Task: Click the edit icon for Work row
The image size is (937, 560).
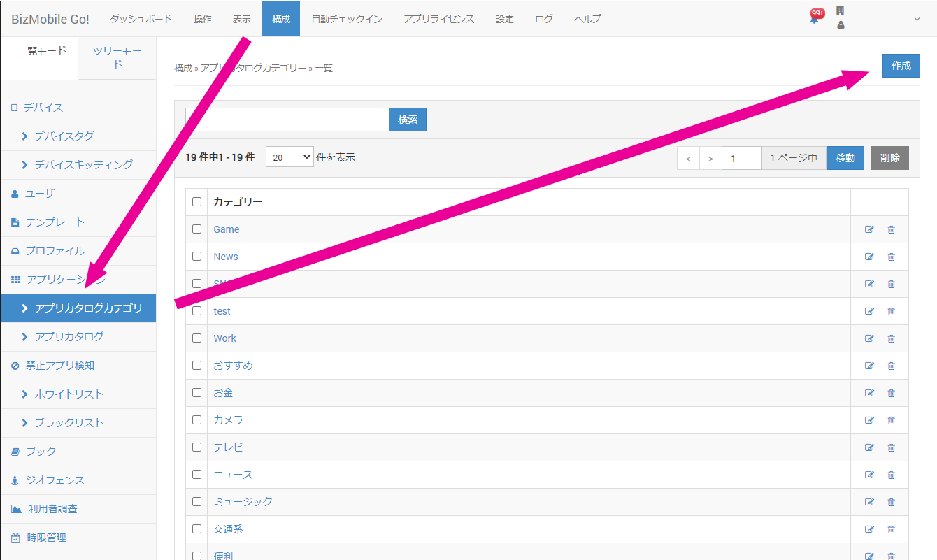Action: pos(869,338)
